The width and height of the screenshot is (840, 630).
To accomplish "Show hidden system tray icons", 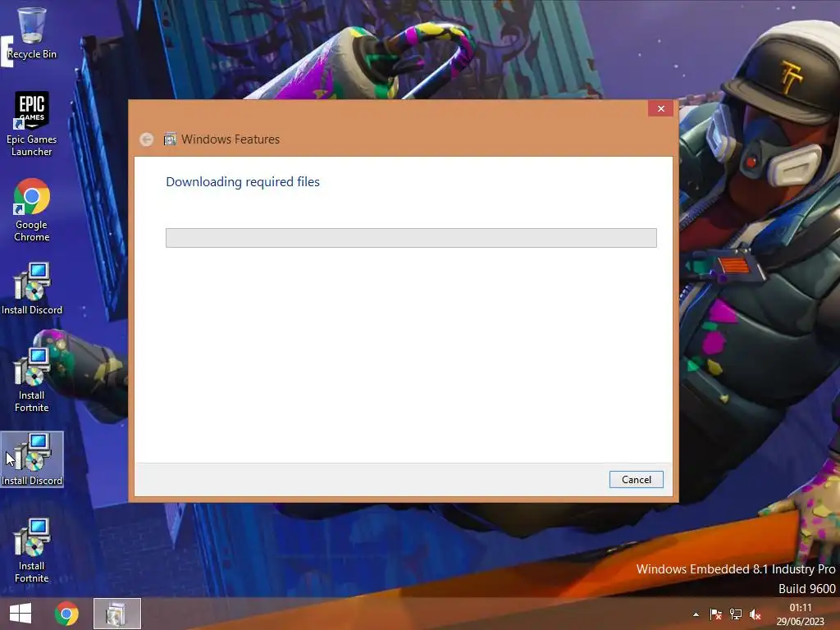I will 696,614.
